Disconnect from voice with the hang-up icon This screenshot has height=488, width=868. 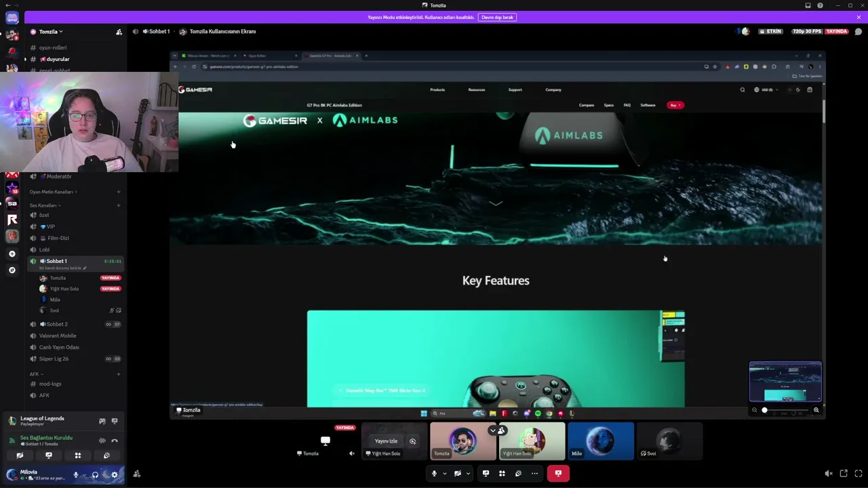click(115, 441)
